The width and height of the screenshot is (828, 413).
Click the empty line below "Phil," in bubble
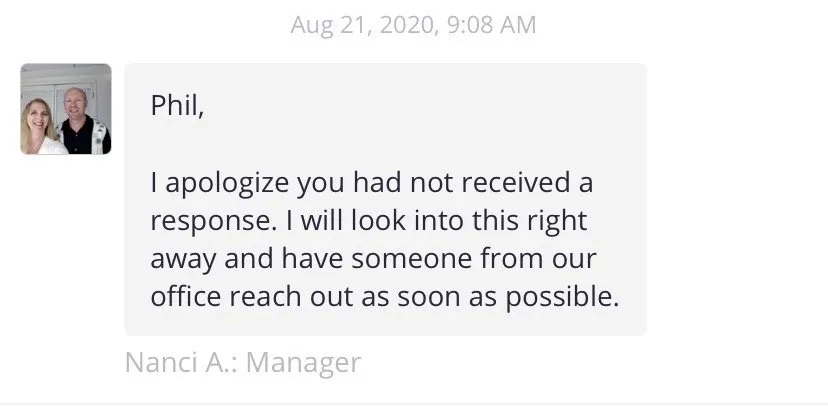point(385,145)
